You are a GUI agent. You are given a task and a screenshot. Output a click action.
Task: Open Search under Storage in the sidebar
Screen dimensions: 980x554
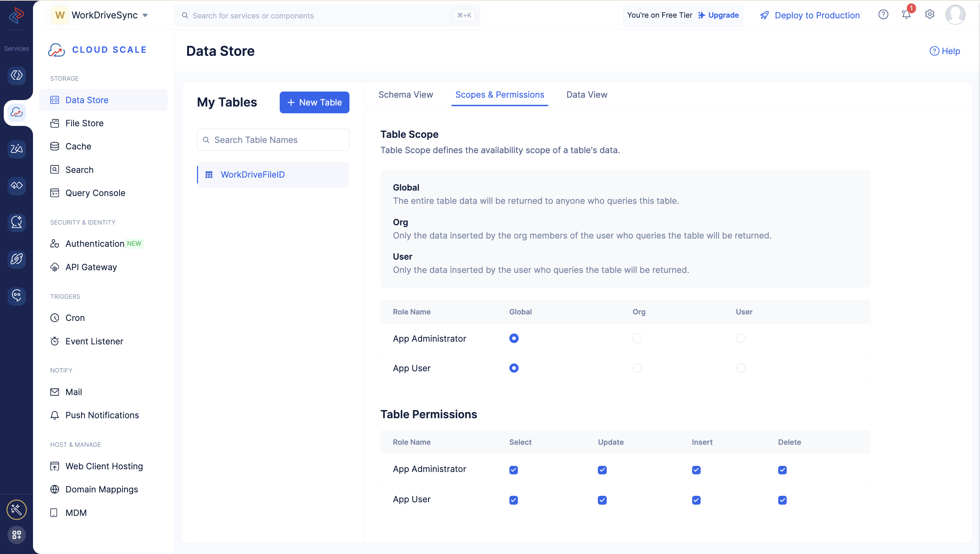(x=103, y=170)
